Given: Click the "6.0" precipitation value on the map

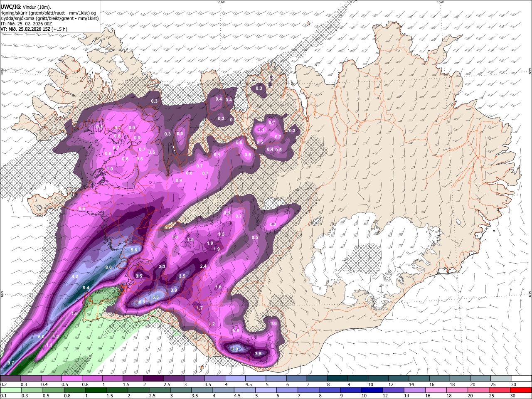Looking at the screenshot, I should (41, 337).
